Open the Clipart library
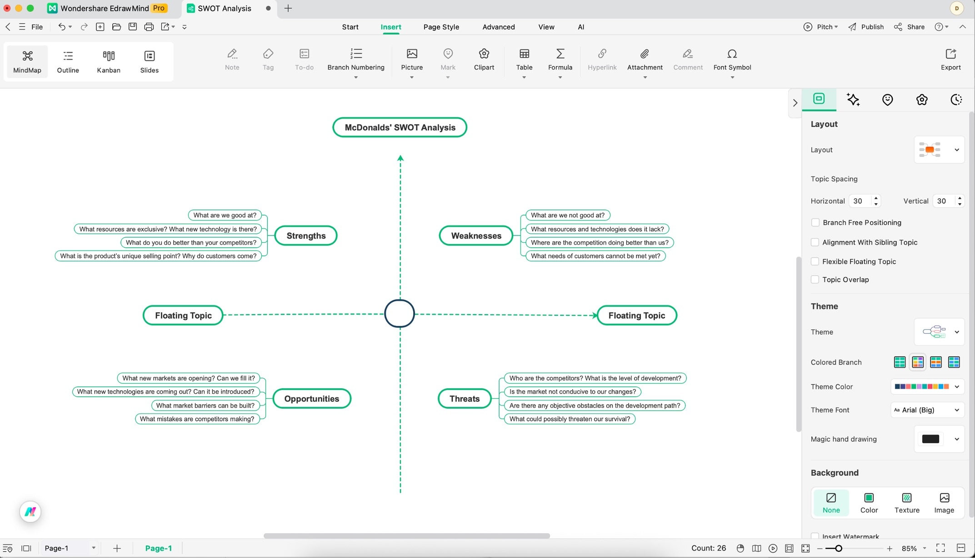Image resolution: width=975 pixels, height=560 pixels. click(484, 60)
